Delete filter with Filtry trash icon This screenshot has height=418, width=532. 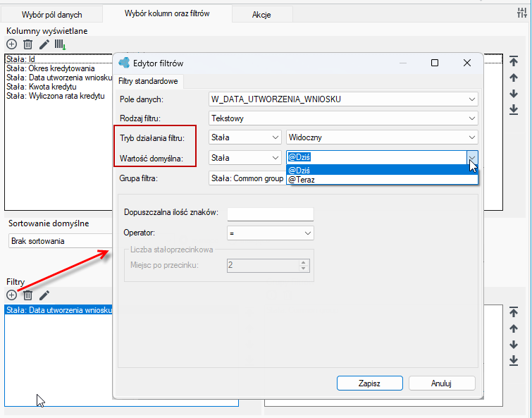tap(27, 295)
